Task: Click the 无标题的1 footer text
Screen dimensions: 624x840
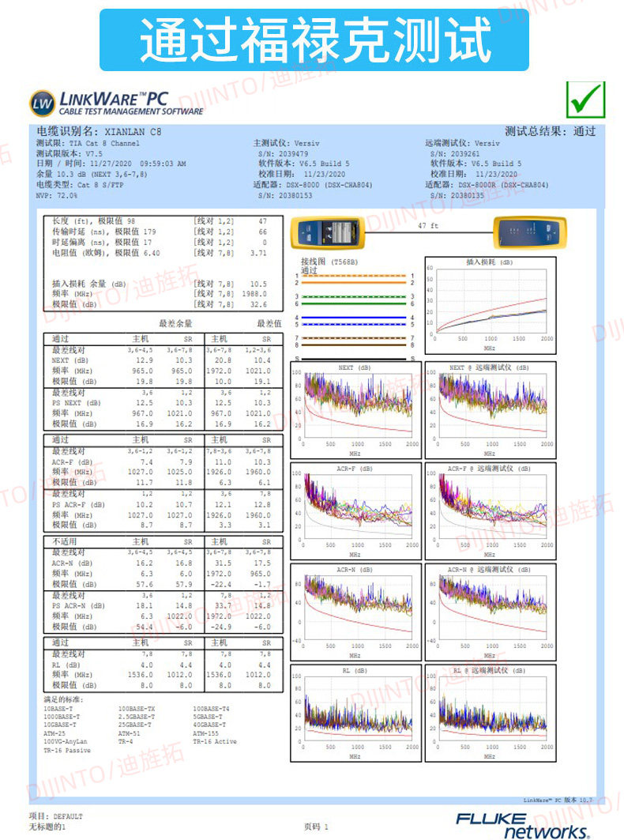Action: [47, 827]
